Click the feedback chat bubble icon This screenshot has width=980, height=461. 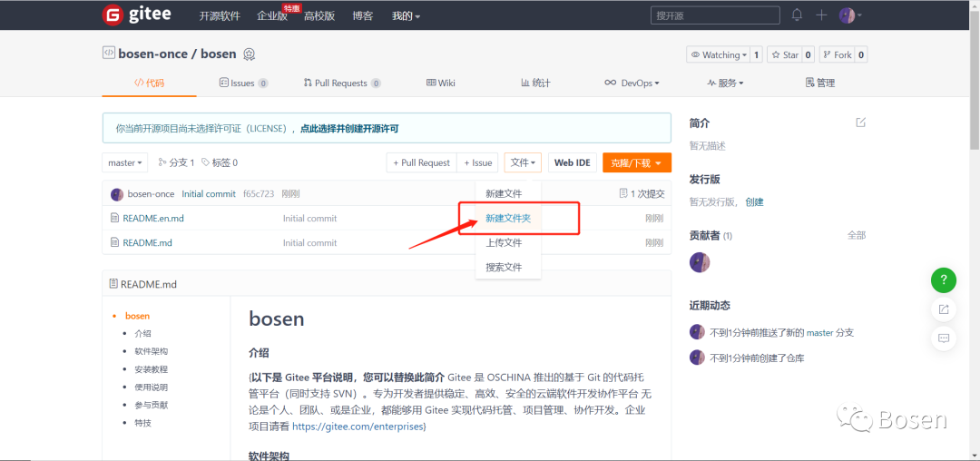pos(944,338)
